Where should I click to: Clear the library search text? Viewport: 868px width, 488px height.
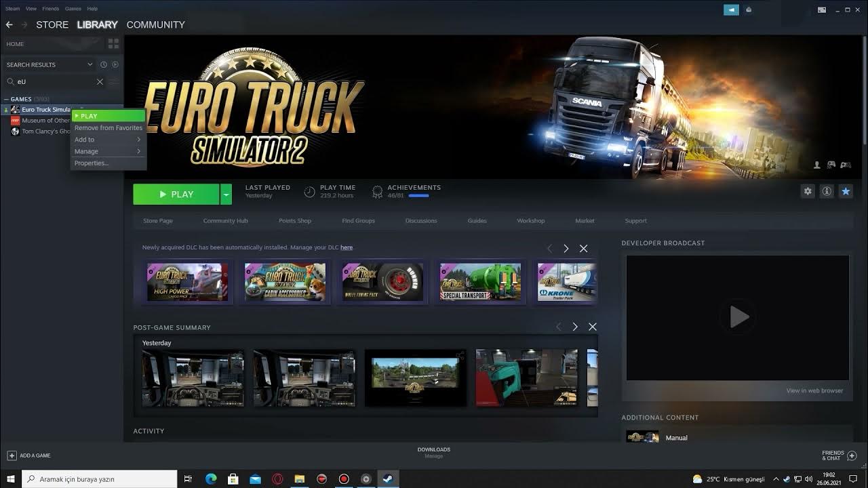point(100,81)
